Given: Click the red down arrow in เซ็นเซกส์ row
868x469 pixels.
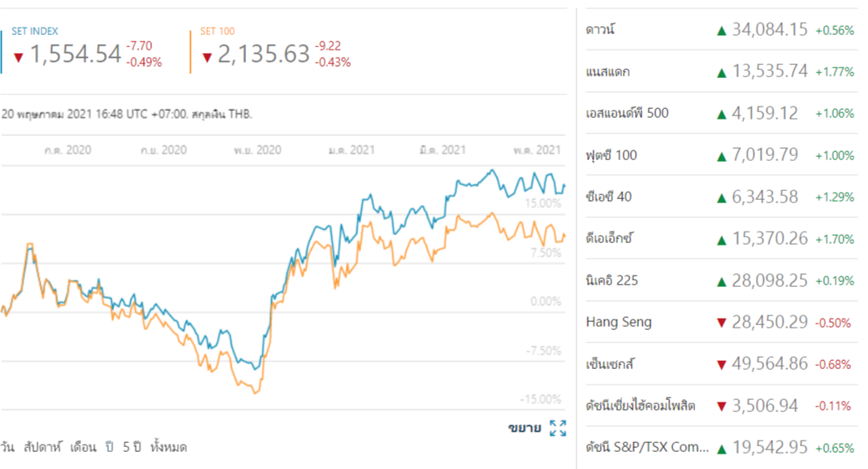Looking at the screenshot, I should (x=720, y=364).
